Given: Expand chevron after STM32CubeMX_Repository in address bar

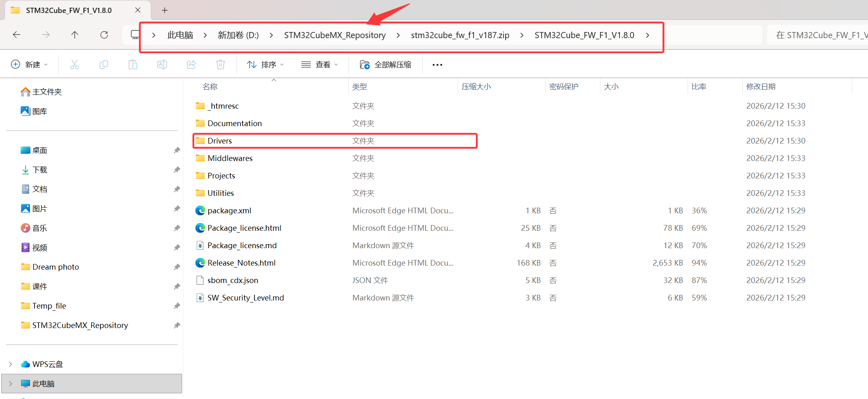Looking at the screenshot, I should pos(399,35).
